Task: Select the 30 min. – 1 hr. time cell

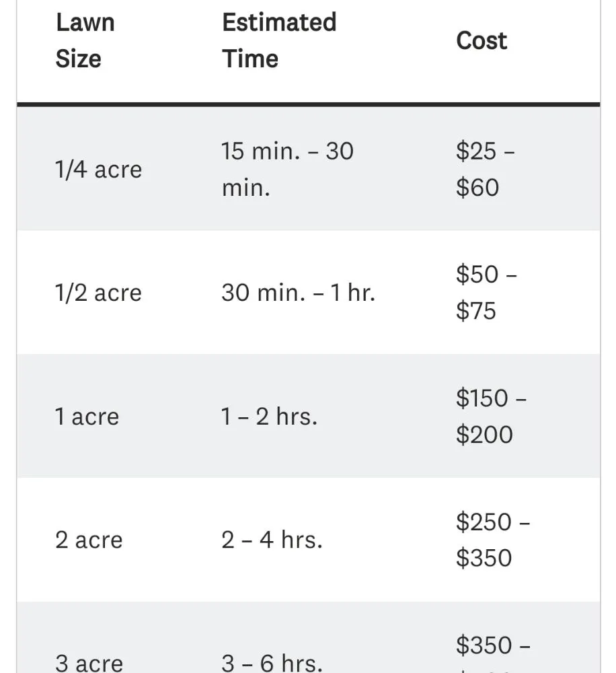Action: 298,293
